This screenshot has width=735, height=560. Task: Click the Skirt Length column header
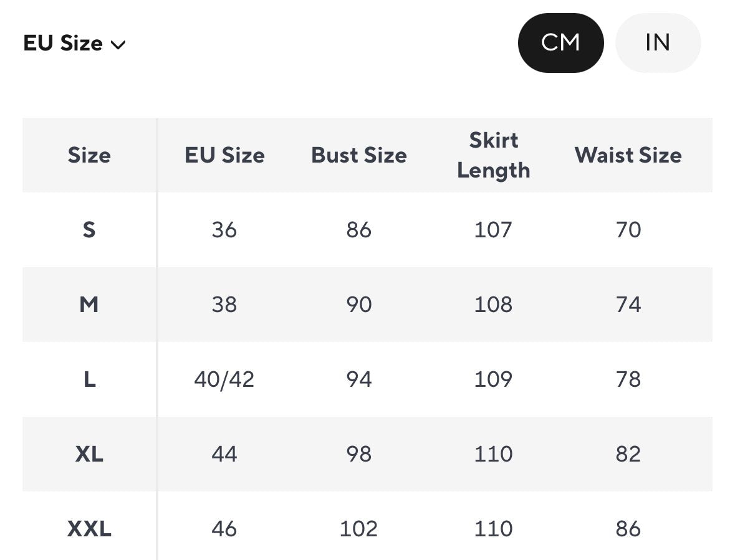pos(493,155)
